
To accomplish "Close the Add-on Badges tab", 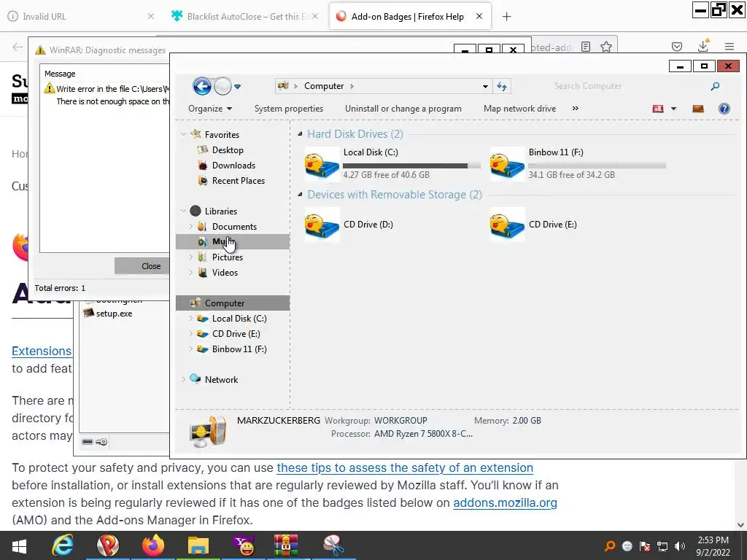I will coord(479,16).
